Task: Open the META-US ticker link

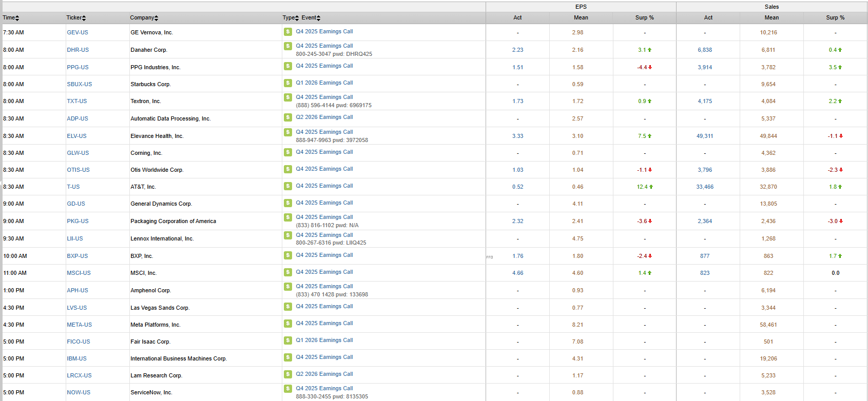Action: click(79, 325)
